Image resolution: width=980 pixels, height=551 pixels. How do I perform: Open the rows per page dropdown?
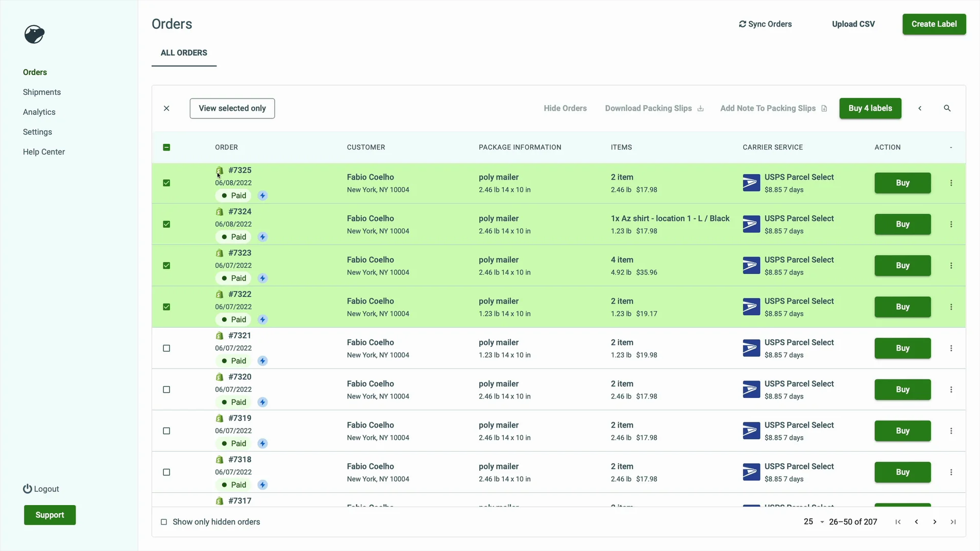point(814,522)
